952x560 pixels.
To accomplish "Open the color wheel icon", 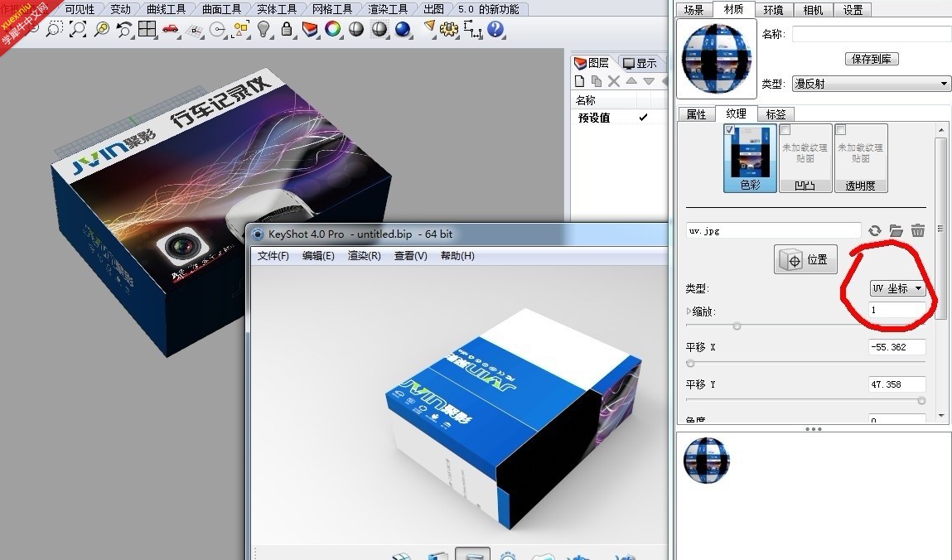I will pos(333,28).
